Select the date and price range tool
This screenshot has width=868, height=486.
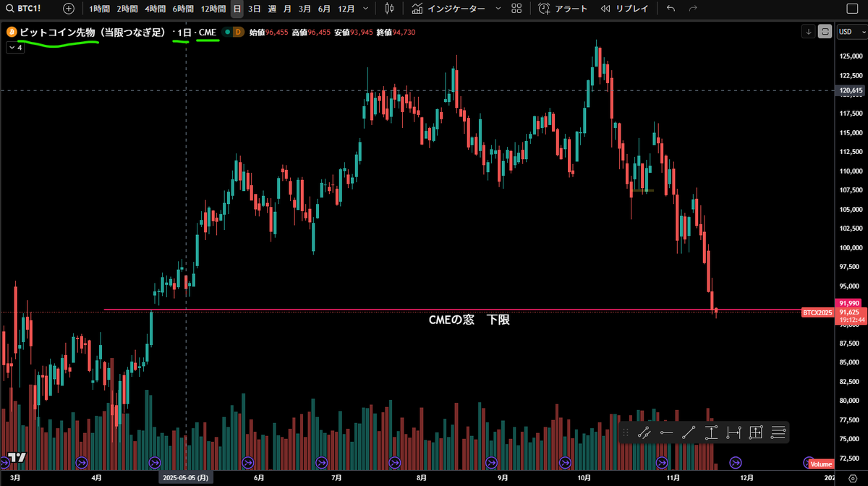tap(756, 432)
